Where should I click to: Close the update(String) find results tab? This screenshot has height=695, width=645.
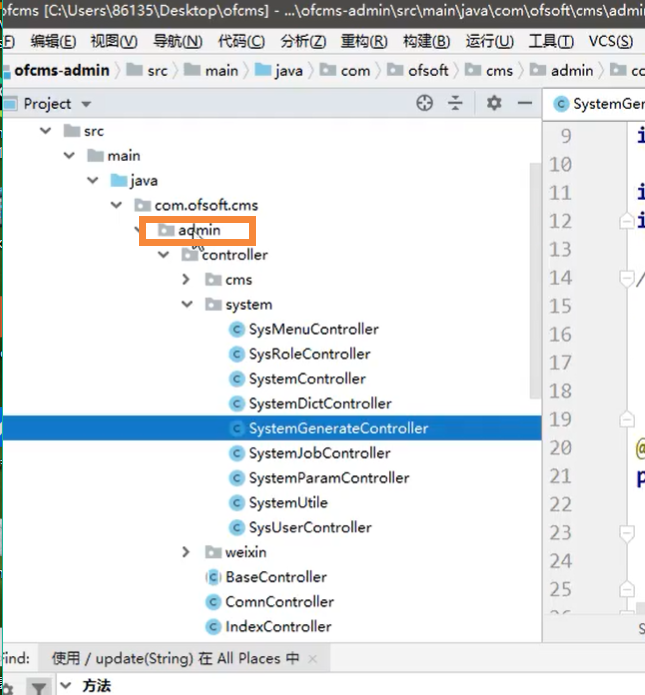point(313,659)
